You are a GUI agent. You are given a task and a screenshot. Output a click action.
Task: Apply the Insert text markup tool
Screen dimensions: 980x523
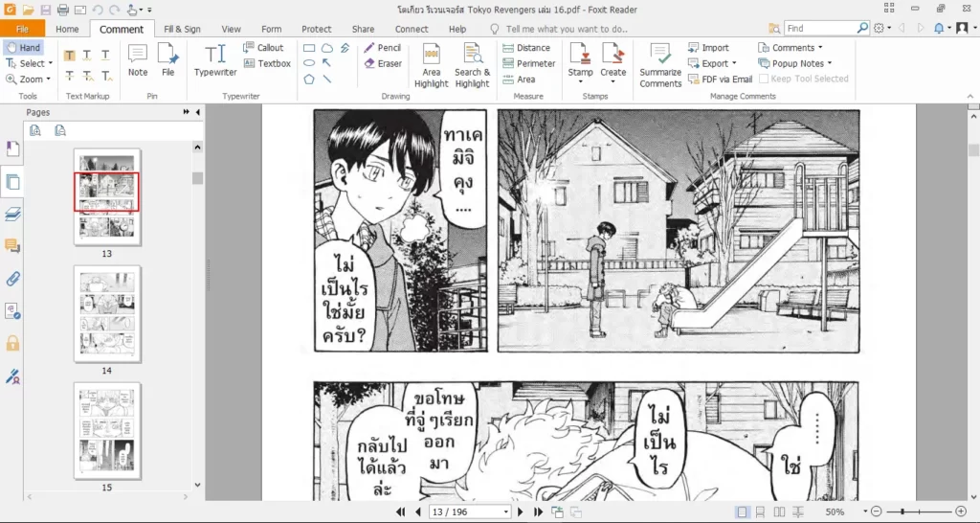click(106, 76)
